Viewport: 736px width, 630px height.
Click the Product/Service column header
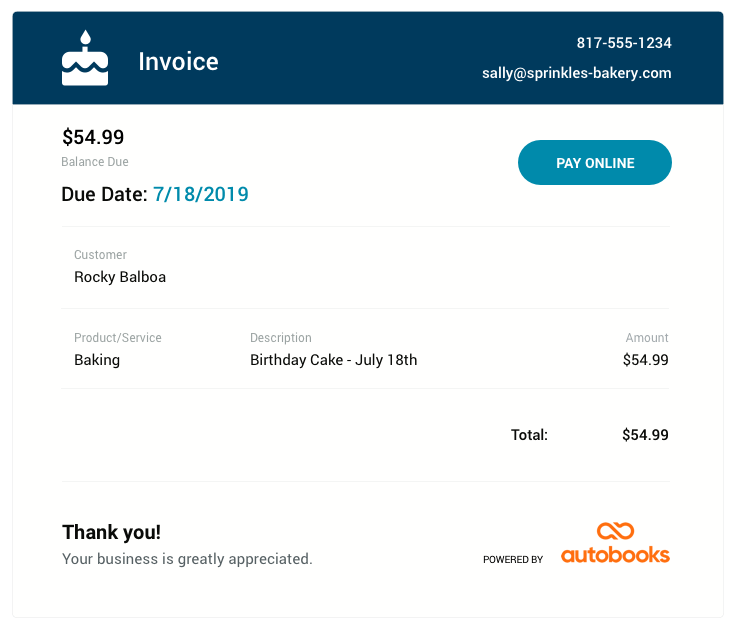[118, 338]
